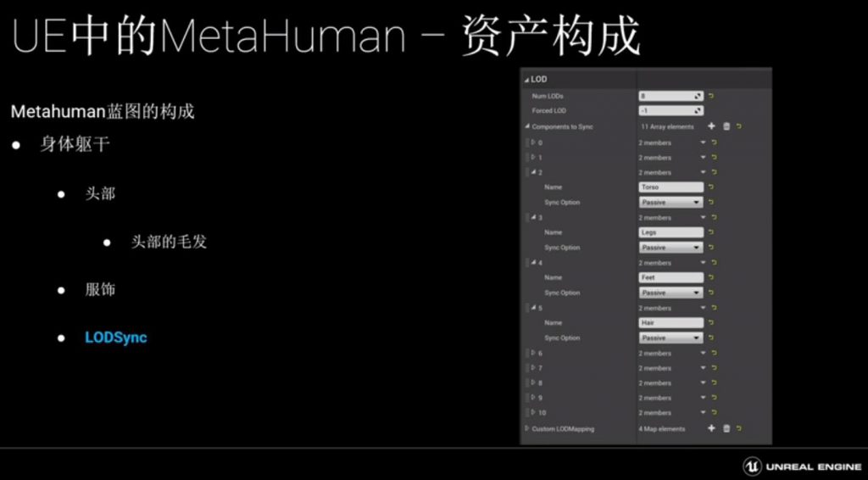868x480 pixels.
Task: Click the LODSync bullet text
Action: 115,338
